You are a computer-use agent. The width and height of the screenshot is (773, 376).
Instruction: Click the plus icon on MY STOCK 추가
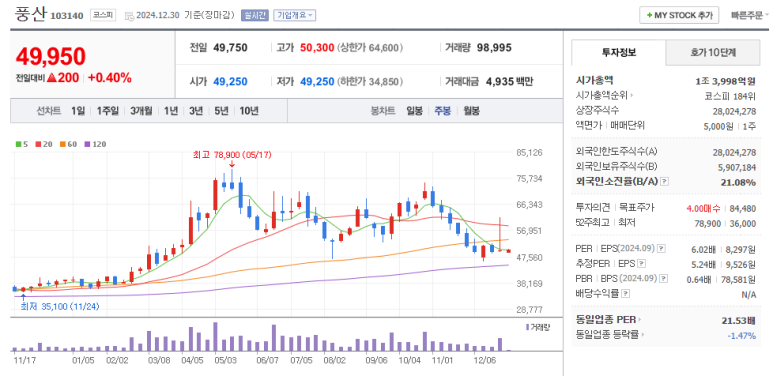(650, 15)
